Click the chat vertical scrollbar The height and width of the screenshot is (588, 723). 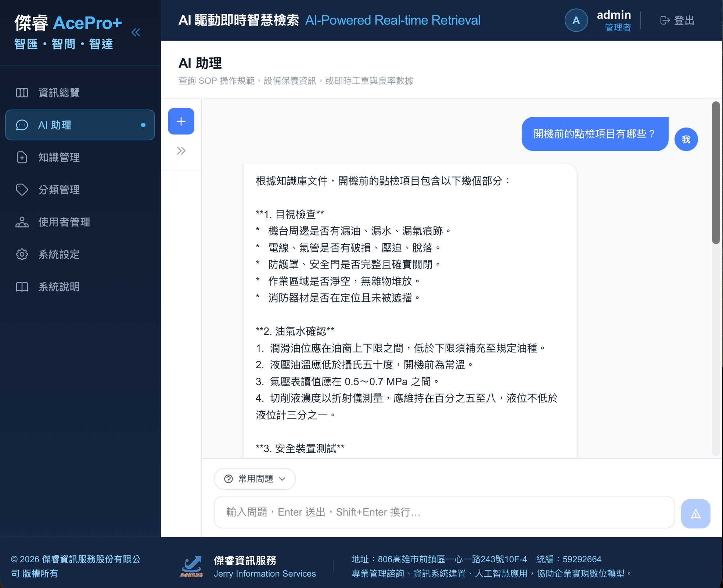(716, 173)
